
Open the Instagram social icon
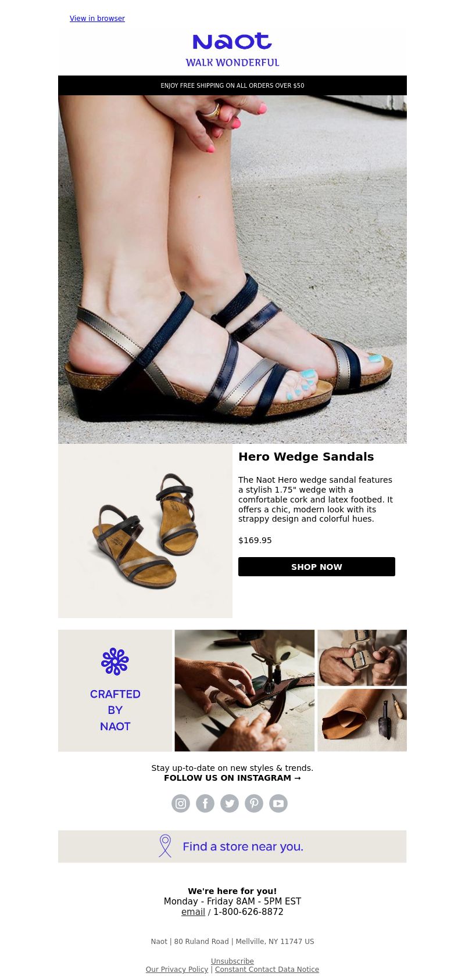pos(181,803)
